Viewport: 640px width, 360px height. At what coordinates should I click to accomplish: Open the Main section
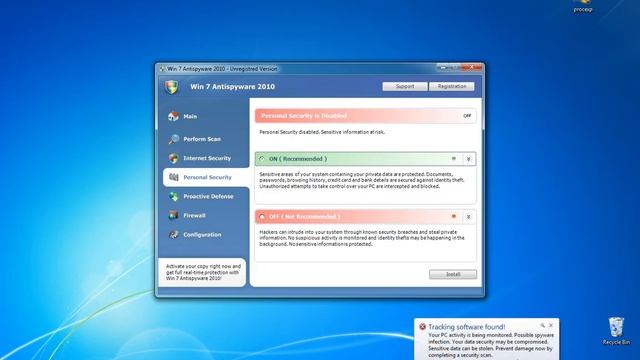(x=190, y=116)
